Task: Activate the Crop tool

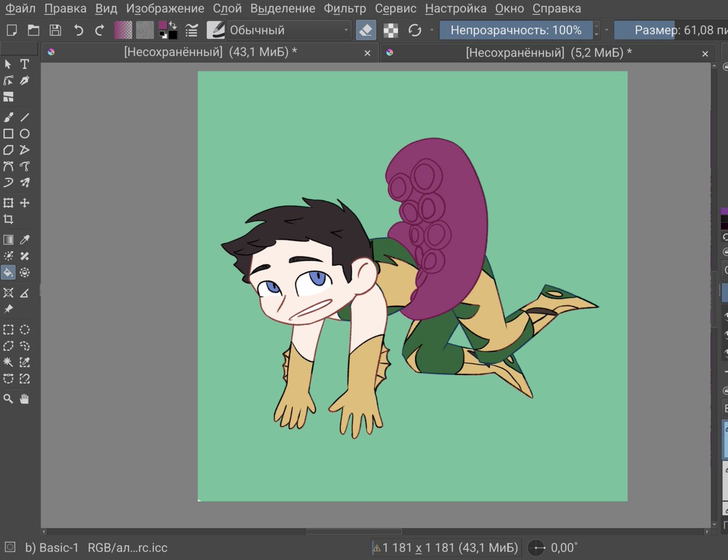Action: pyautogui.click(x=8, y=219)
